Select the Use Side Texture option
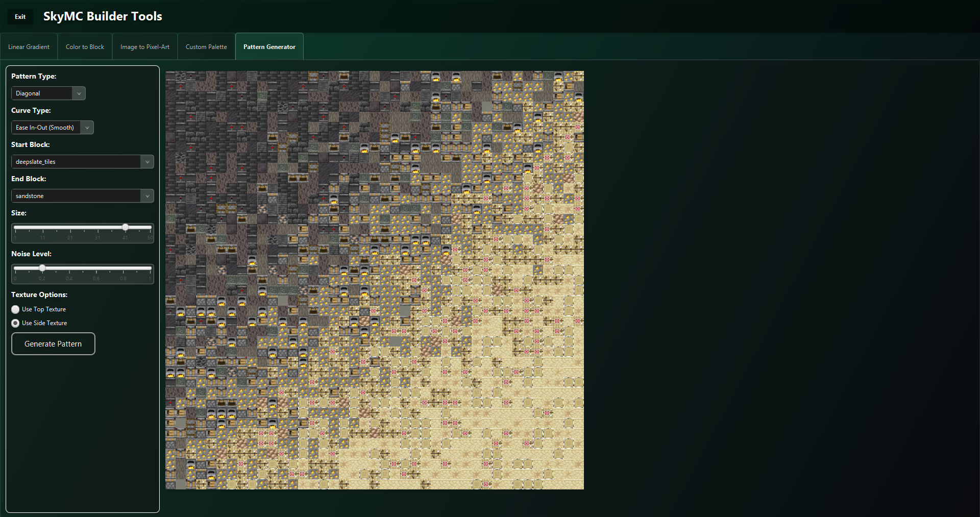This screenshot has width=980, height=517. (15, 323)
